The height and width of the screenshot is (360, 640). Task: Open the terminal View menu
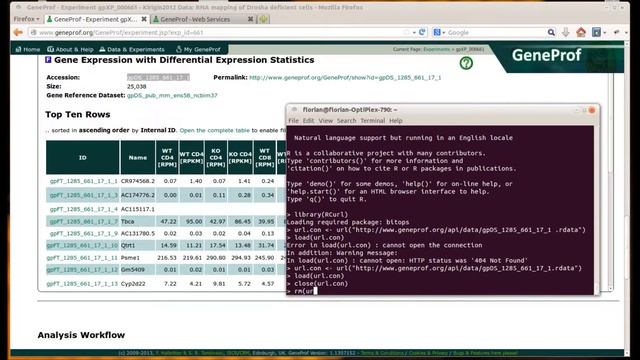[325, 121]
